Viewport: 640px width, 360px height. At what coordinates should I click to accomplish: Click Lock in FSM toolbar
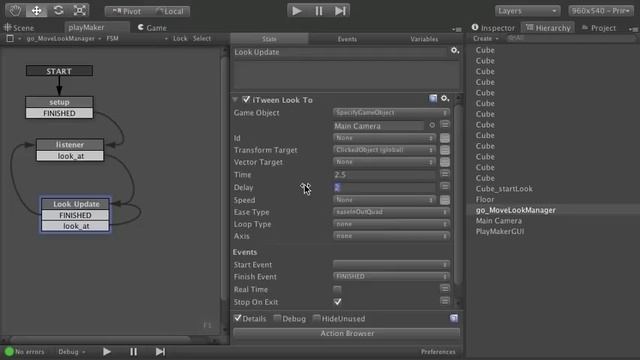coord(180,38)
